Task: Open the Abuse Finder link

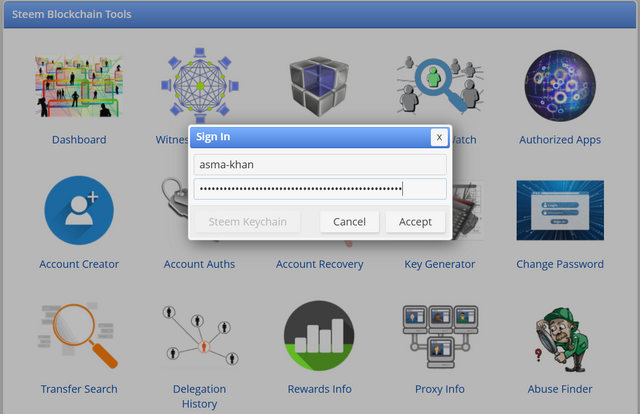Action: coord(560,389)
